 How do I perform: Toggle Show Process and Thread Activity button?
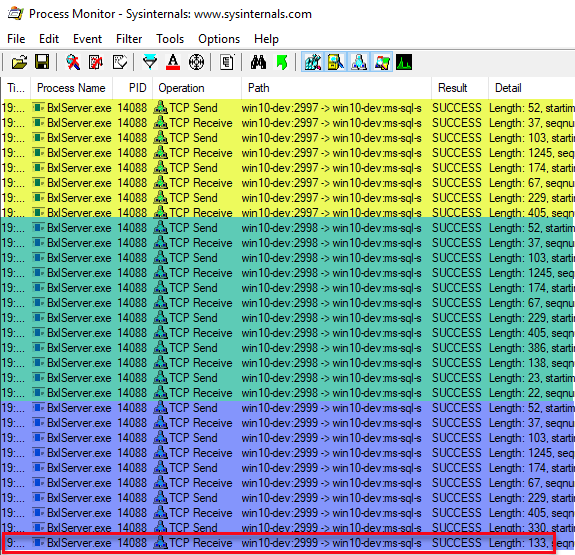382,62
